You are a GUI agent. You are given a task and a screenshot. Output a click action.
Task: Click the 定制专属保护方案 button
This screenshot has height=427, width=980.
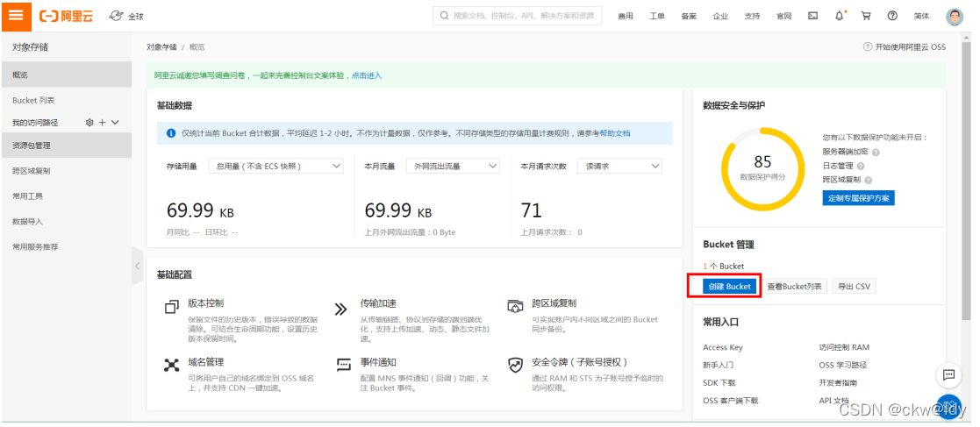[858, 198]
